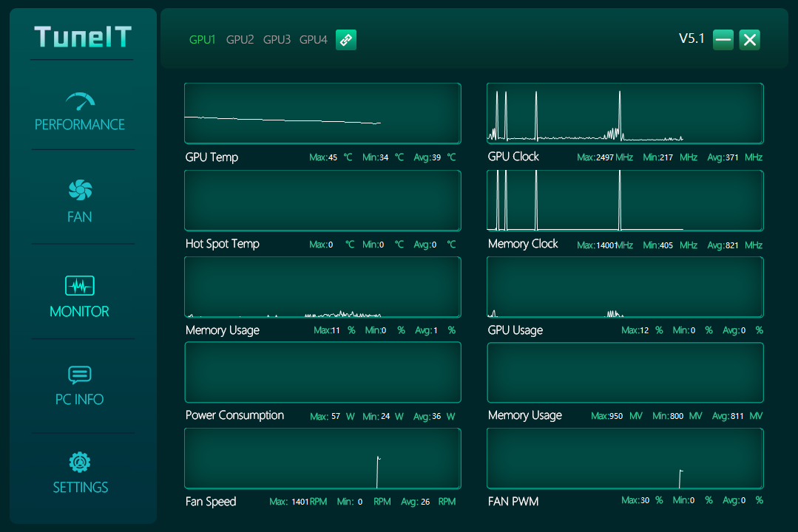Click the Fan Speed graph
The width and height of the screenshot is (798, 532).
pyautogui.click(x=322, y=458)
